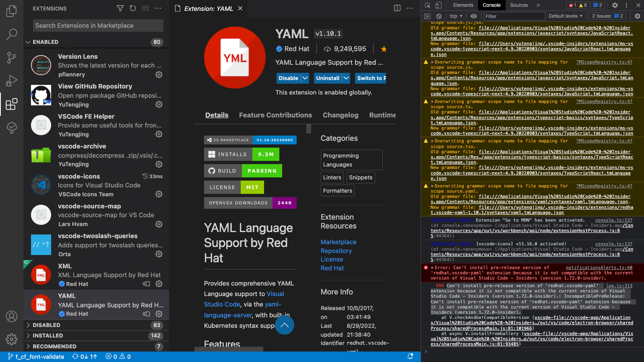
Task: Open JavaScript context 'top' dropdown
Action: click(456, 16)
